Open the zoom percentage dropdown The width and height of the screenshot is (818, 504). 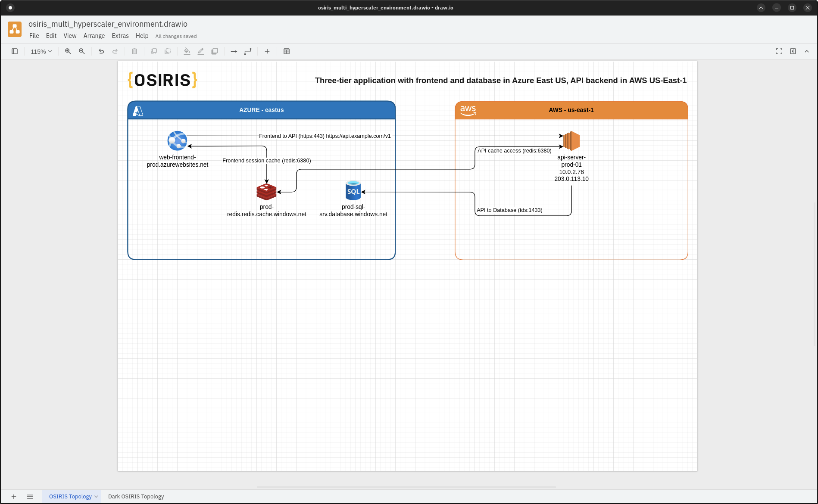pyautogui.click(x=41, y=51)
